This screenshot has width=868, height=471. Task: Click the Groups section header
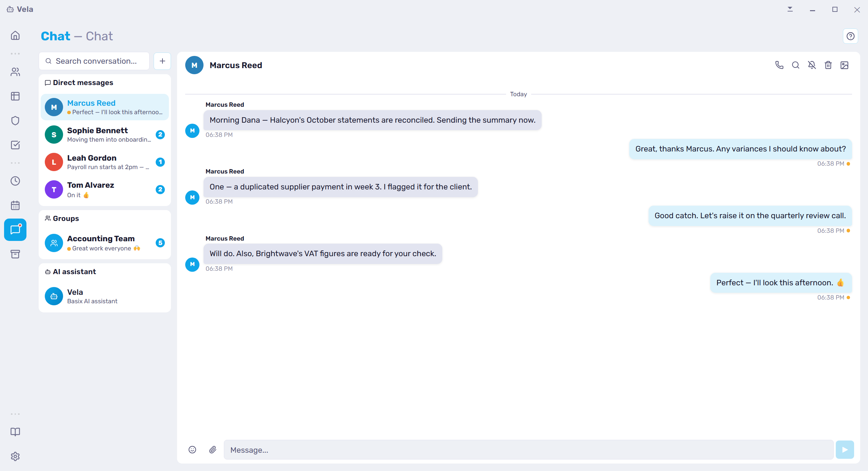click(x=62, y=219)
